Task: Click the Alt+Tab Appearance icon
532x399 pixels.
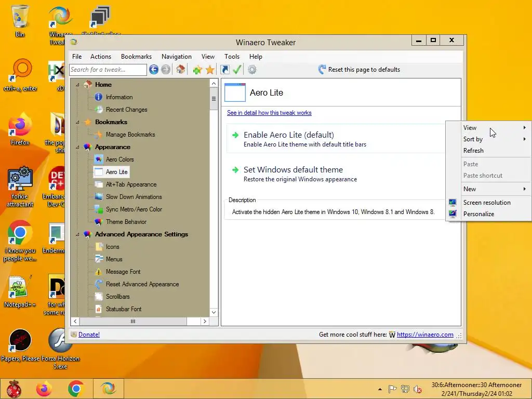Action: click(x=98, y=184)
